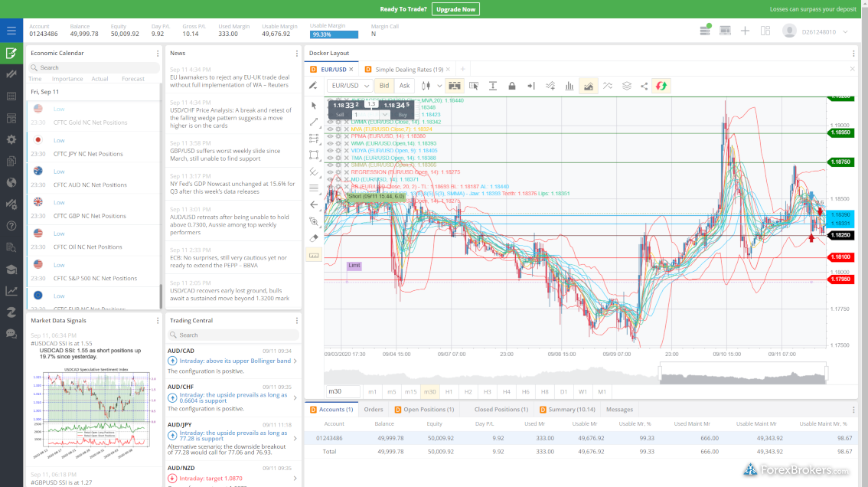Toggle visibility of LWMA indicator
The height and width of the screenshot is (487, 868).
(331, 122)
